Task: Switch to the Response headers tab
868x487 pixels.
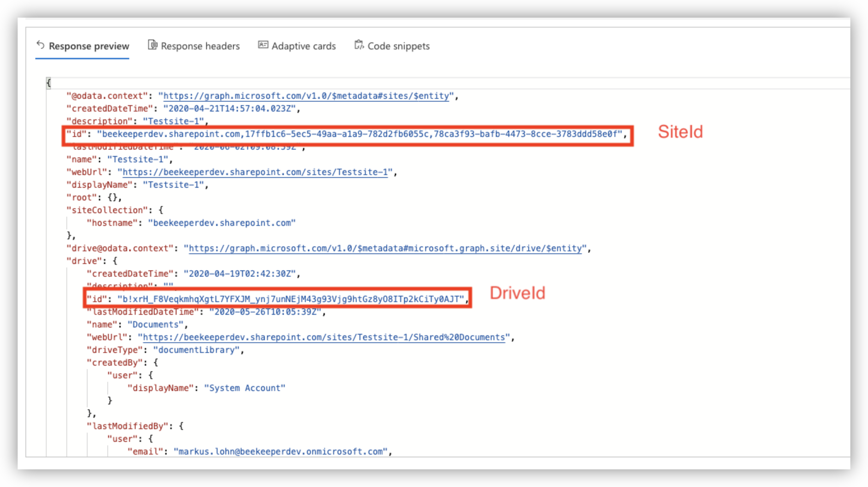Action: click(200, 46)
